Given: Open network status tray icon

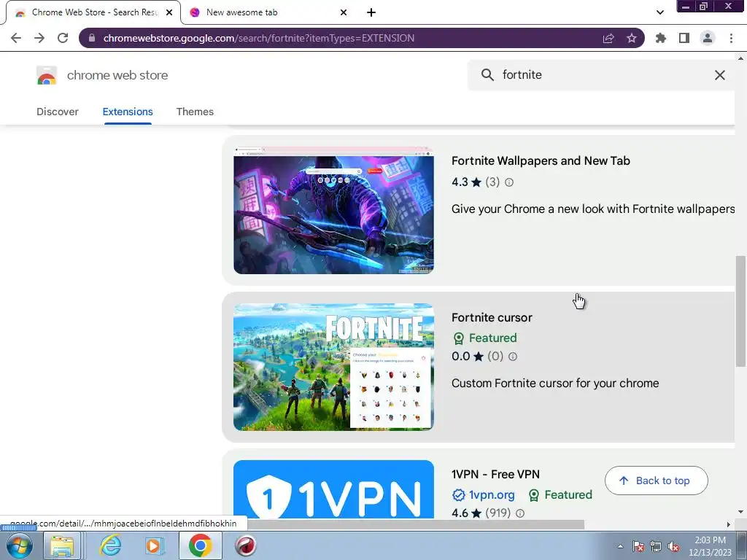Looking at the screenshot, I should coord(656,547).
